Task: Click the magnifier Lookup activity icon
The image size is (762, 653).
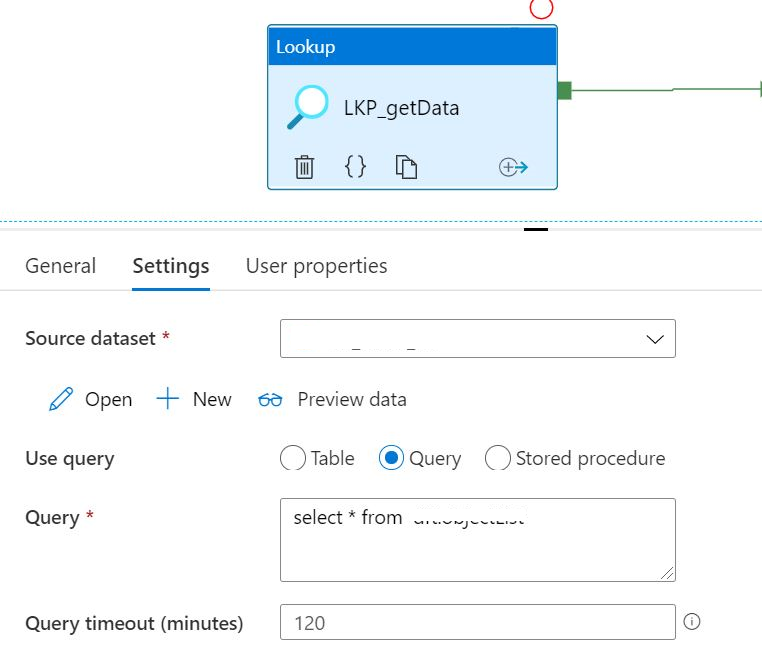Action: (308, 107)
